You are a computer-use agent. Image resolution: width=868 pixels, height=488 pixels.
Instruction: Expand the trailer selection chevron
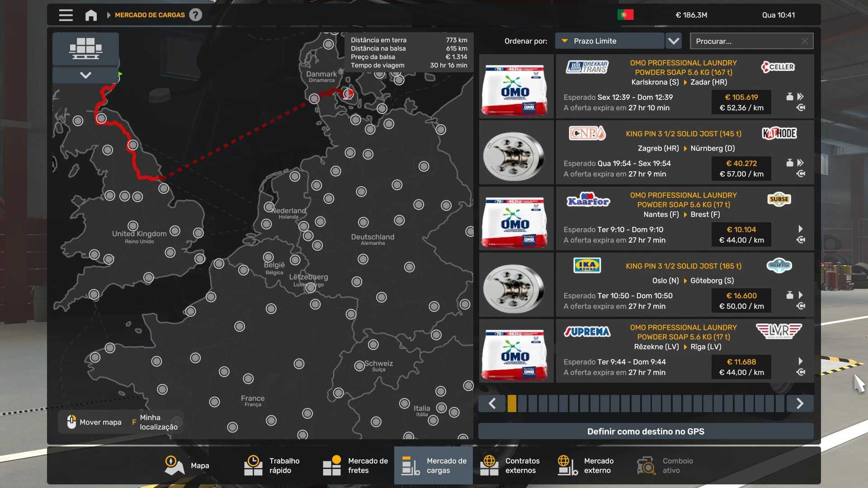coord(85,75)
